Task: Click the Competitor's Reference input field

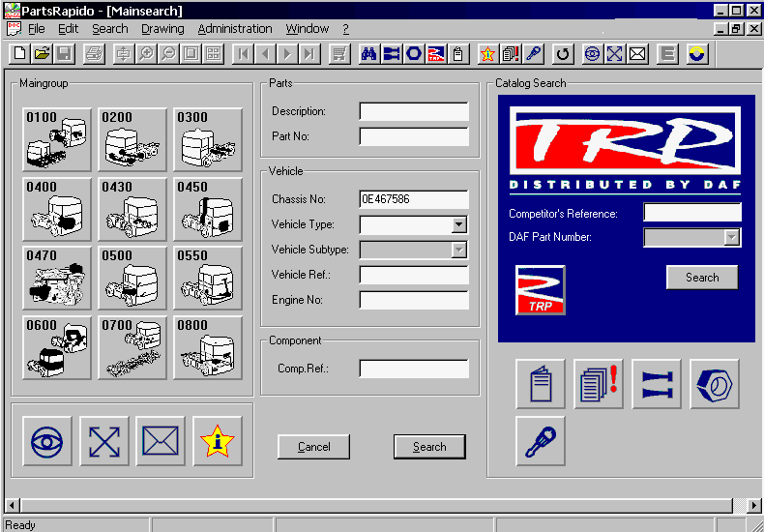Action: (x=692, y=213)
